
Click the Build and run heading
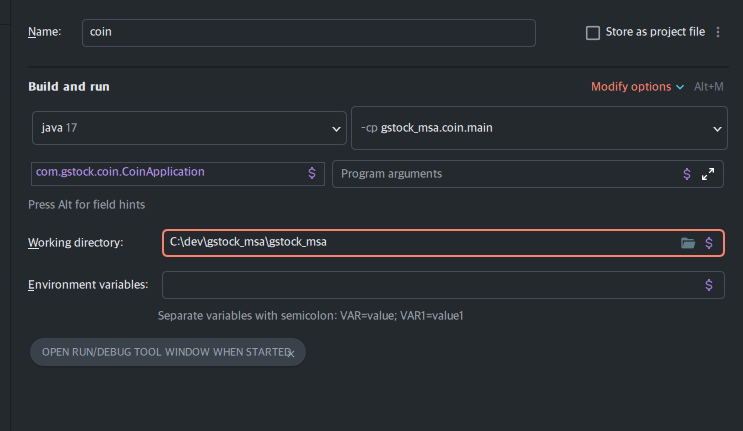point(69,87)
